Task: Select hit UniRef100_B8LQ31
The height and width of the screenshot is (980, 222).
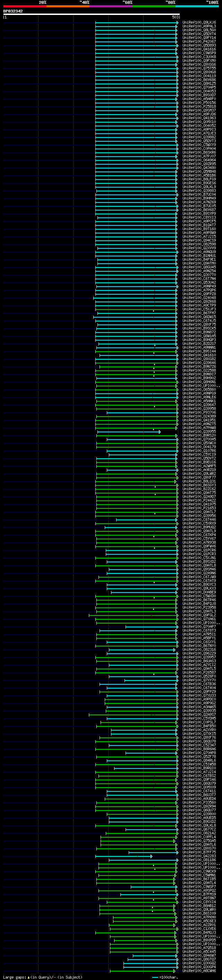Action: click(x=199, y=481)
